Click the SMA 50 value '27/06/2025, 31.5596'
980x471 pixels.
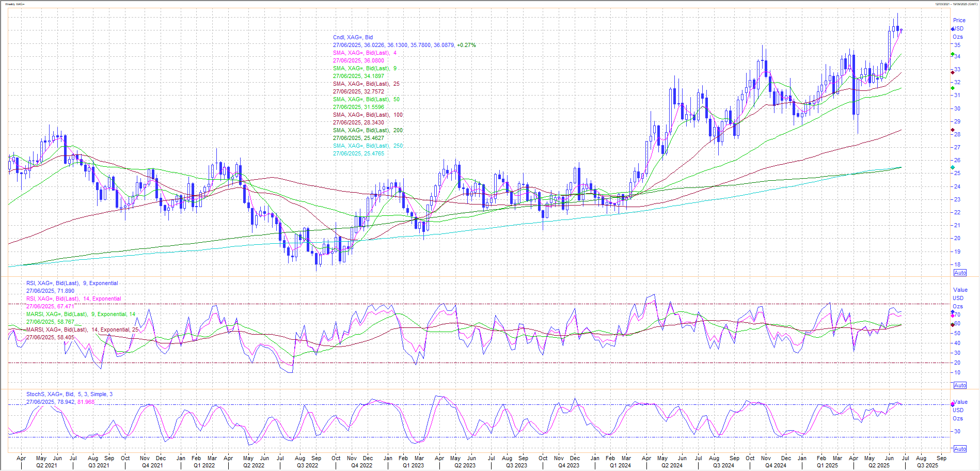(358, 107)
